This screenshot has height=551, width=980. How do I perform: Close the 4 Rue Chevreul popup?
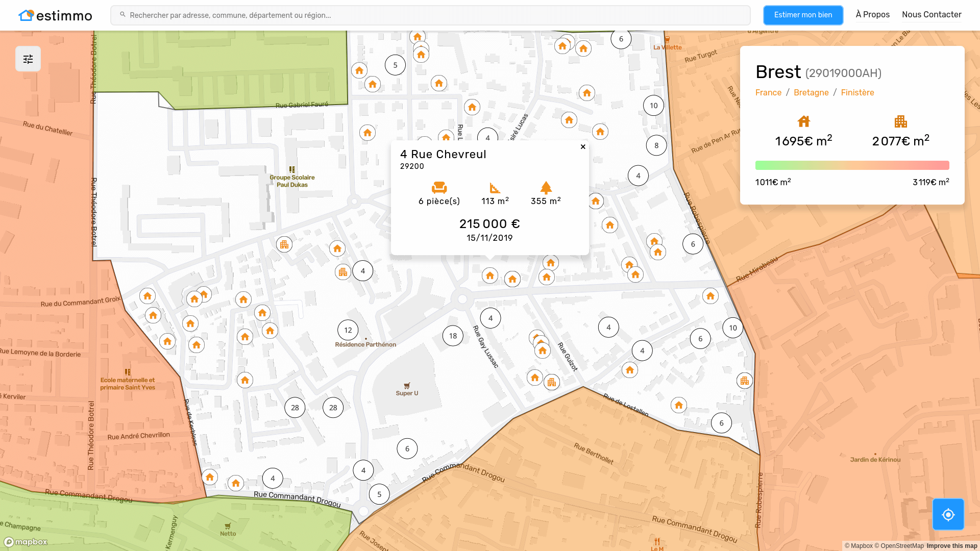point(583,147)
